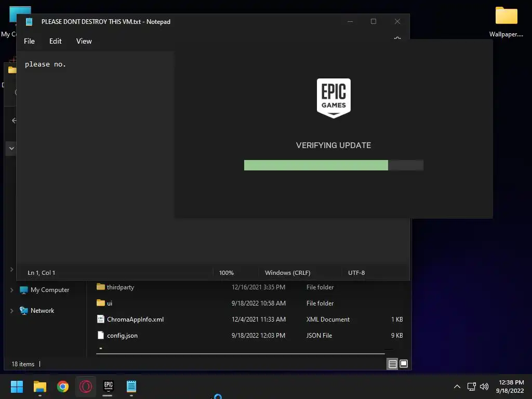Screen dimensions: 532x399
Task: Select the ui folder row
Action: pyautogui.click(x=249, y=303)
